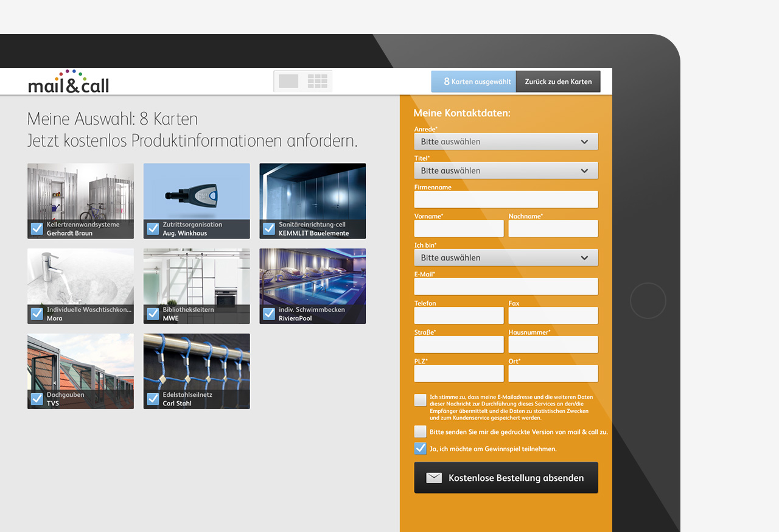This screenshot has height=532, width=779.
Task: Click the Meine Auswahl: 8 Karten heading
Action: click(x=113, y=119)
